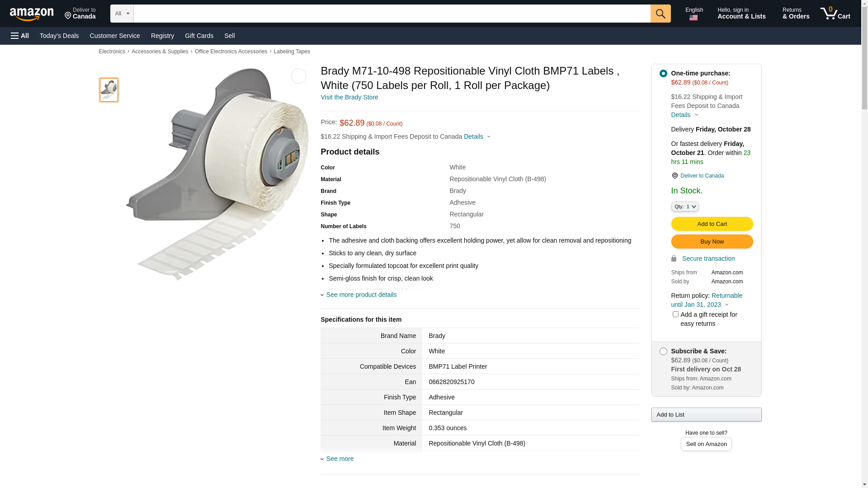This screenshot has height=488, width=868.
Task: Click the Amazon logo
Action: point(32,14)
